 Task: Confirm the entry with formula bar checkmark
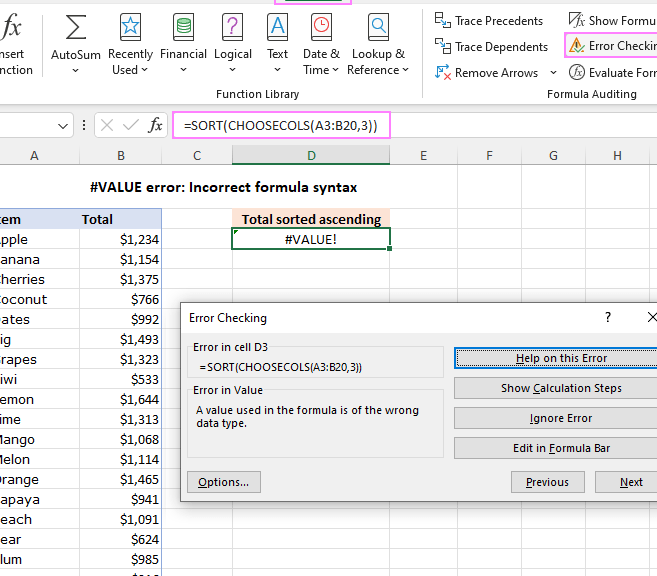[131, 125]
